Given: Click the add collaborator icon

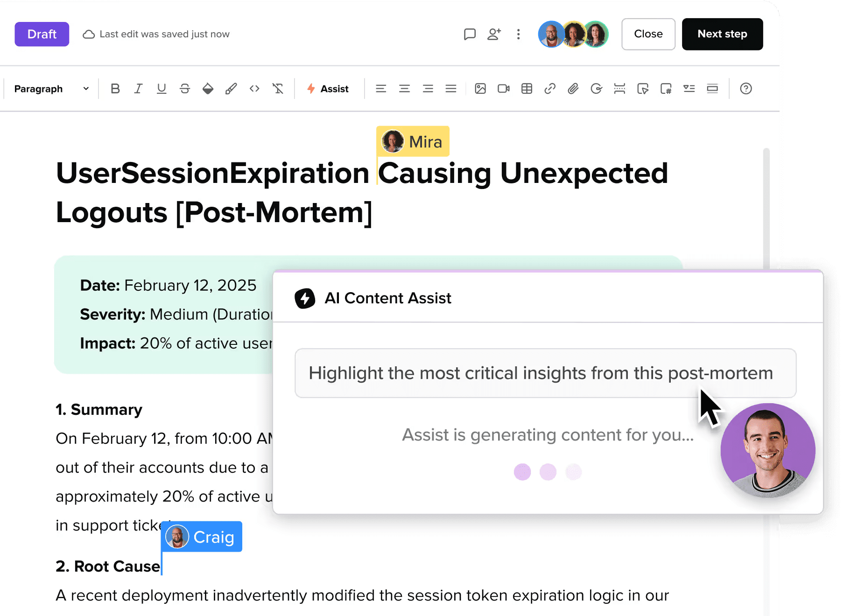Looking at the screenshot, I should coord(494,34).
